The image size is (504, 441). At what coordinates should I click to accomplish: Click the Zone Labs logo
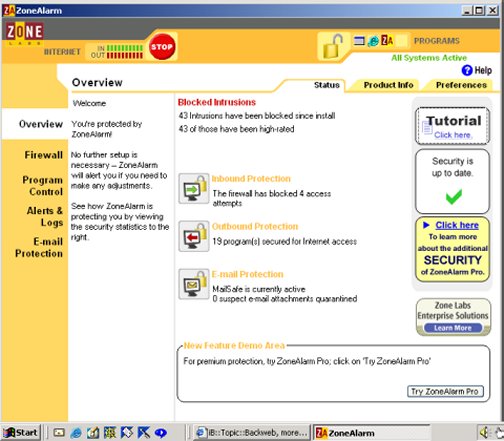[24, 33]
